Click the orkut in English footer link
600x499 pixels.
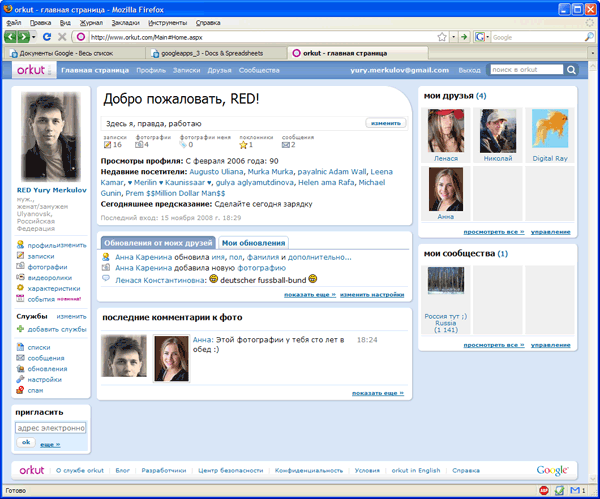(416, 470)
